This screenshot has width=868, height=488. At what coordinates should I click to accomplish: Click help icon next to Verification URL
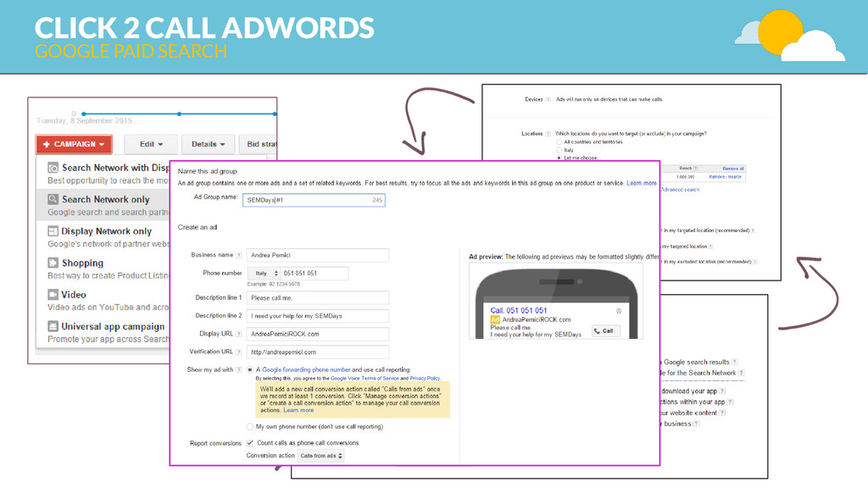coord(238,352)
